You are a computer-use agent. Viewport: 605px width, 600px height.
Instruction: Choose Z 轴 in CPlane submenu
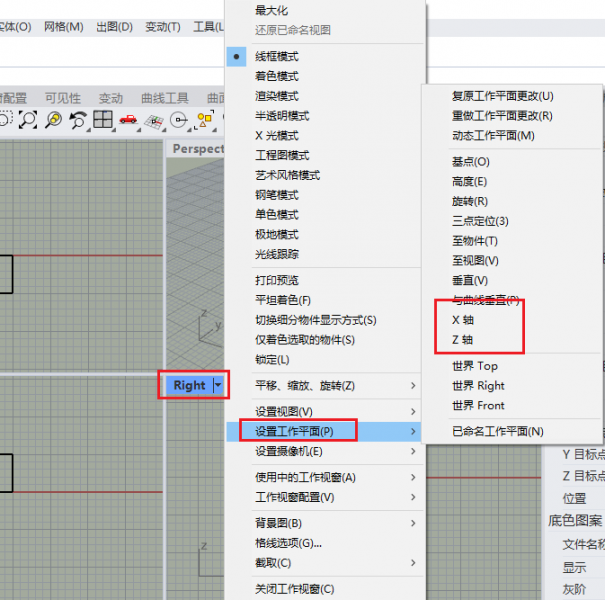(462, 340)
